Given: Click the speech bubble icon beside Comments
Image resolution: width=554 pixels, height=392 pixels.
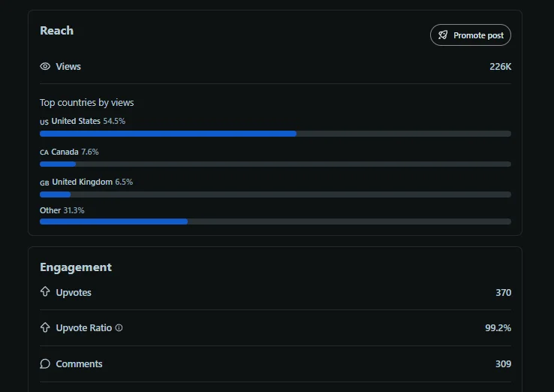Looking at the screenshot, I should coord(45,364).
